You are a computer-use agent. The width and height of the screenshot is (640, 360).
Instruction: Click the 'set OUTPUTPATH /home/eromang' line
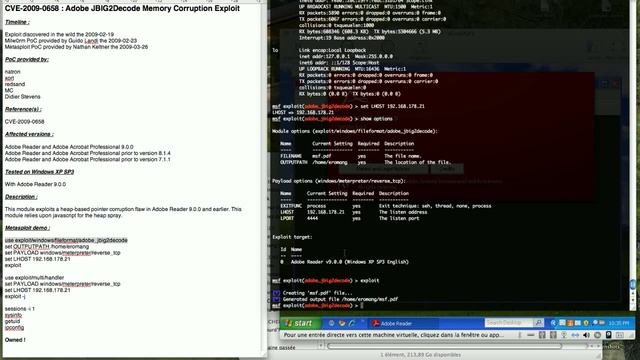point(47,247)
